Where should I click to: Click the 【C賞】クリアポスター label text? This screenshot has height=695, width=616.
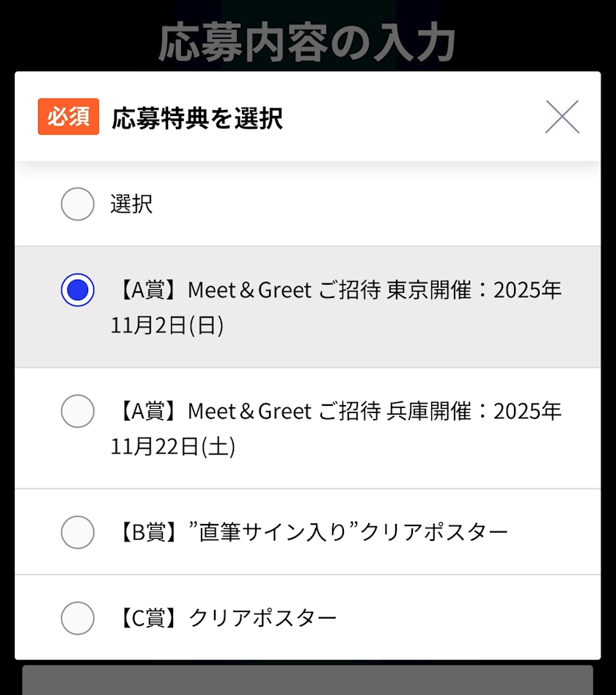tap(224, 618)
